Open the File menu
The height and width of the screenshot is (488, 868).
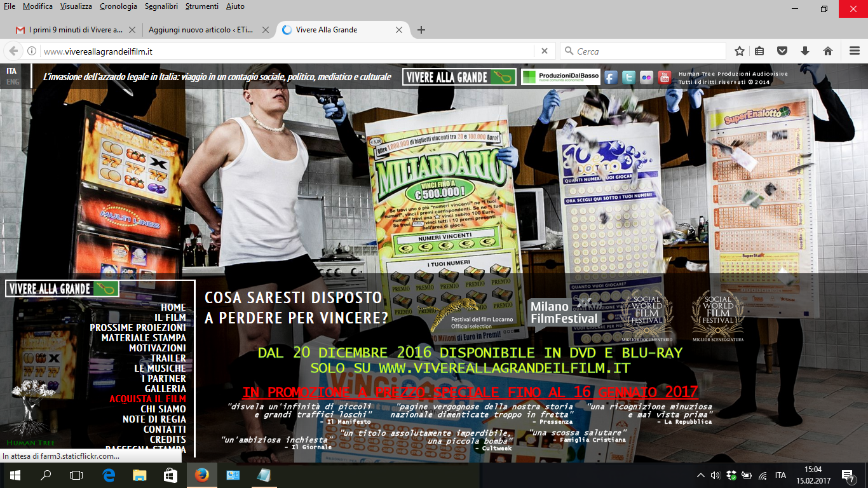(x=10, y=6)
